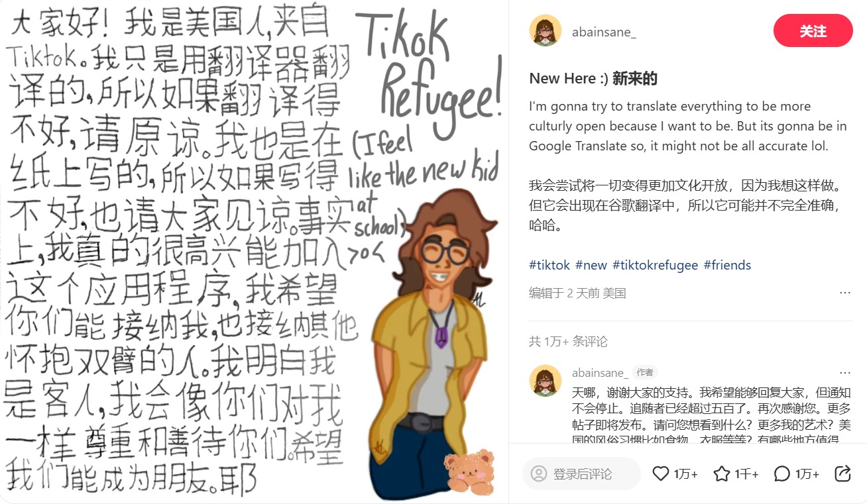
Task: Click the 作者 author badge
Action: (645, 373)
